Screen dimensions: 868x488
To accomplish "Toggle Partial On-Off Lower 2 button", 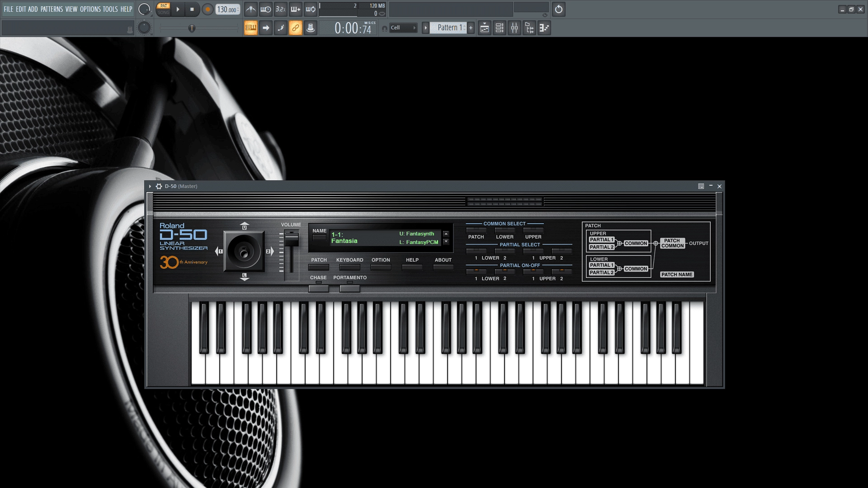I will tap(505, 272).
